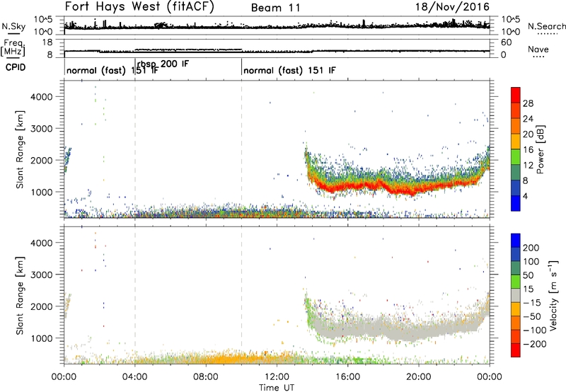Click "normal (fast) 151 IF" label starting at 10:00
The height and width of the screenshot is (392, 566).
289,70
